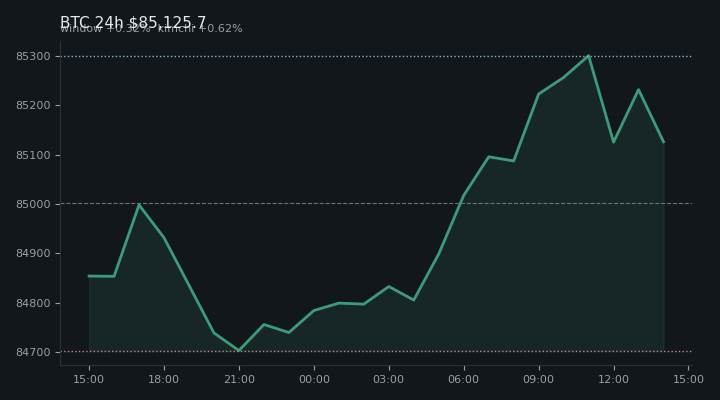Click the kimchi +0.62% subtitle text
The image size is (720, 400).
pyautogui.click(x=200, y=28)
